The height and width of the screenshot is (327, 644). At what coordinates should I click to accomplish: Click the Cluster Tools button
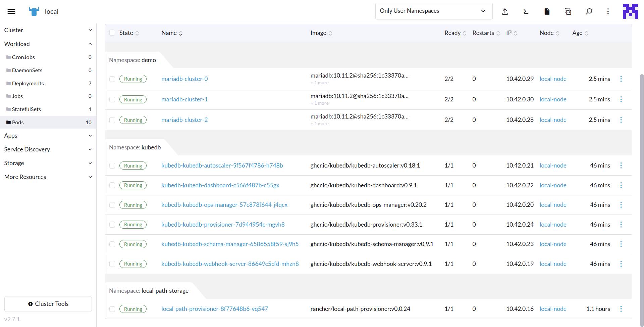pyautogui.click(x=48, y=304)
